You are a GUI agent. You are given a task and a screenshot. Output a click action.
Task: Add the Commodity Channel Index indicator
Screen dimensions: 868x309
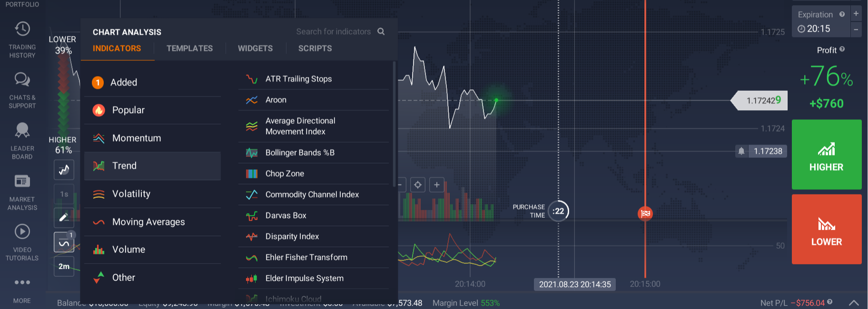click(x=314, y=194)
